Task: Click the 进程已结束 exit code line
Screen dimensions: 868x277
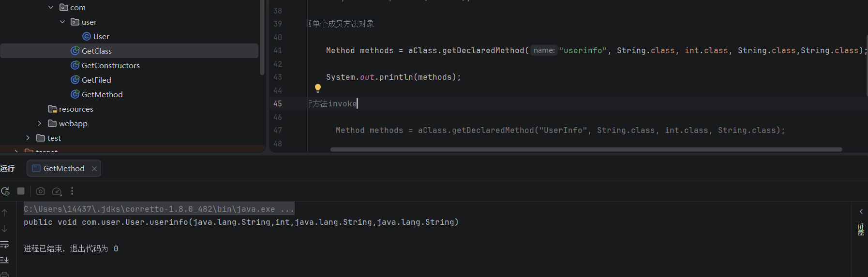Action: [x=71, y=248]
